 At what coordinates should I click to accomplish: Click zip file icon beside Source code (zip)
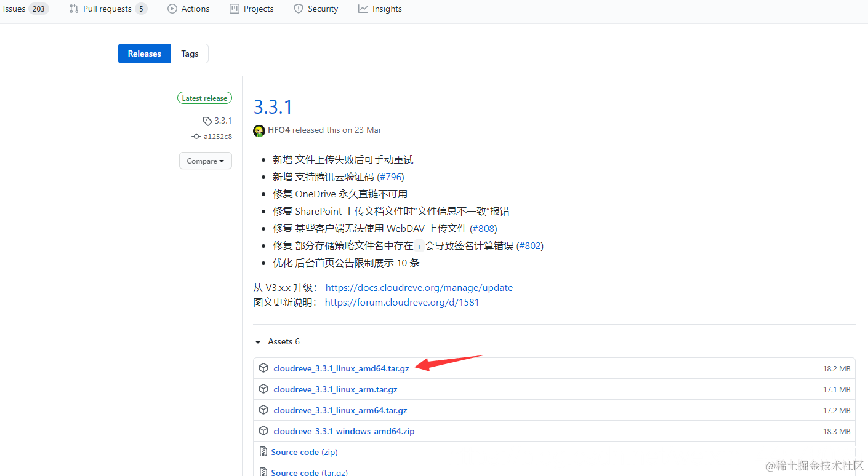[263, 451]
